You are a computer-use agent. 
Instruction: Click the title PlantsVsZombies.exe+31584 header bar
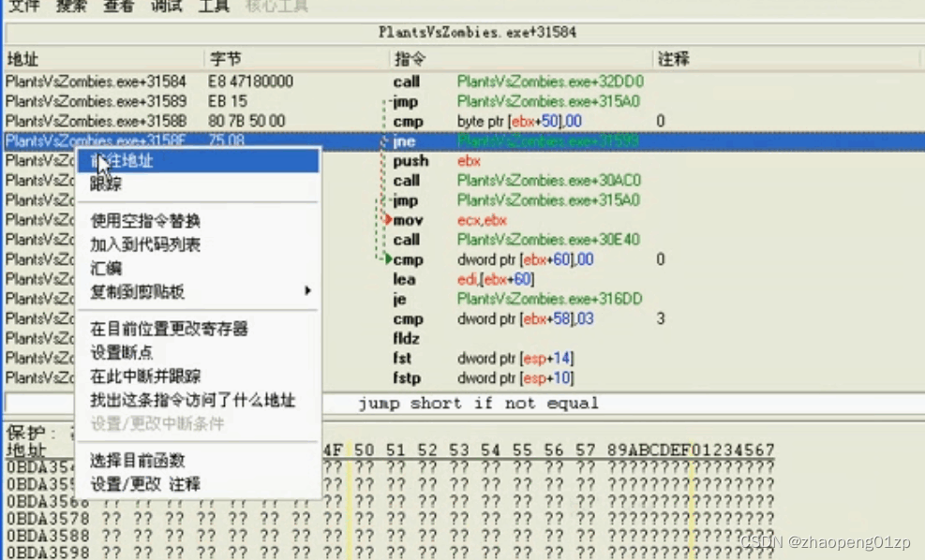tap(477, 33)
